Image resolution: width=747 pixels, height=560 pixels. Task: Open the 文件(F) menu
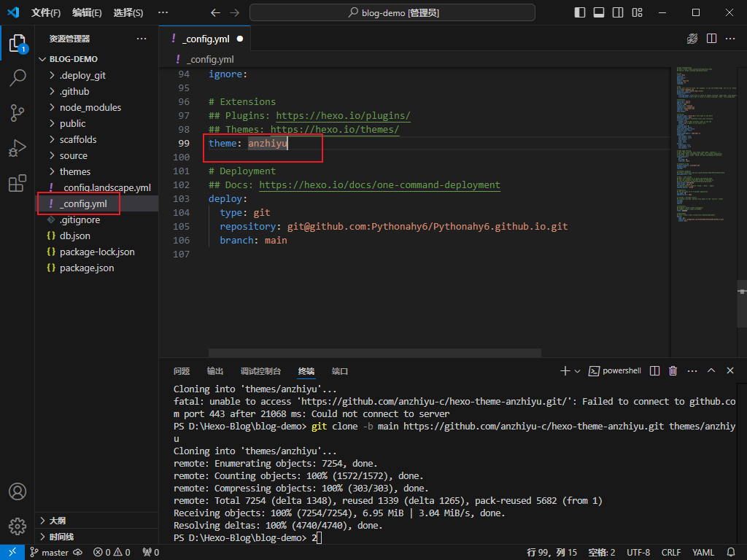[46, 13]
